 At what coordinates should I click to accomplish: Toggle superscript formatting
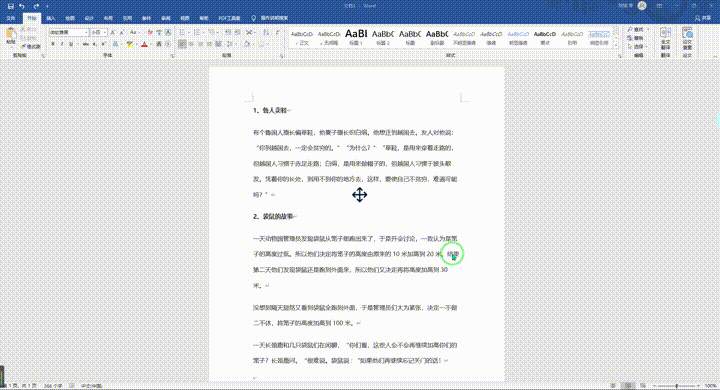click(x=103, y=44)
